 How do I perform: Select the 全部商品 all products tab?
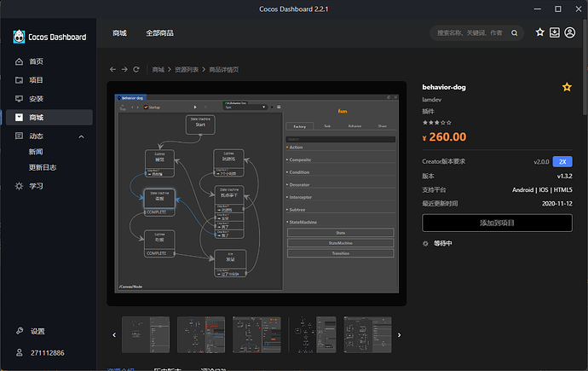coord(159,33)
